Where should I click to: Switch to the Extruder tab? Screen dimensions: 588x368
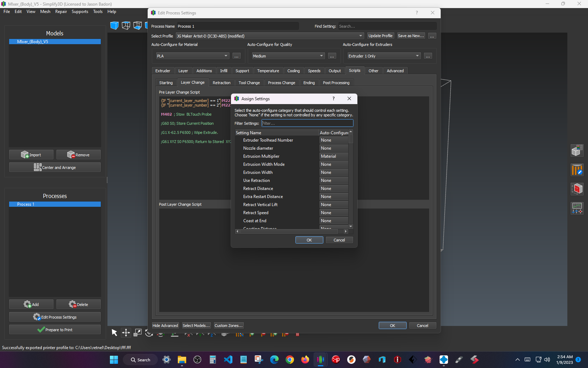pyautogui.click(x=163, y=71)
